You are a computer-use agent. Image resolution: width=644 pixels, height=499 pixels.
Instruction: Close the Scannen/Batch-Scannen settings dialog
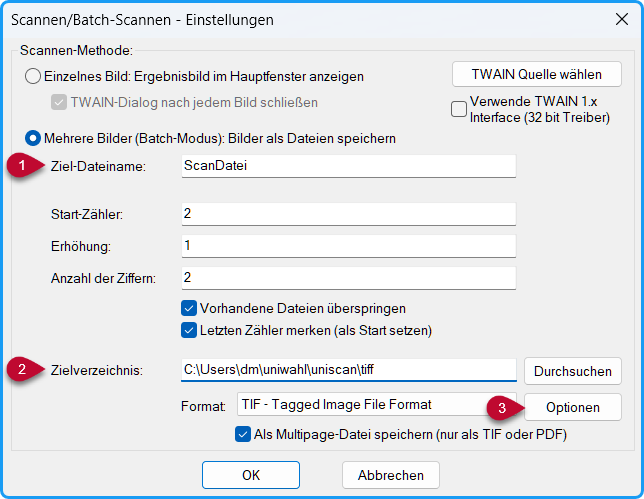click(622, 19)
